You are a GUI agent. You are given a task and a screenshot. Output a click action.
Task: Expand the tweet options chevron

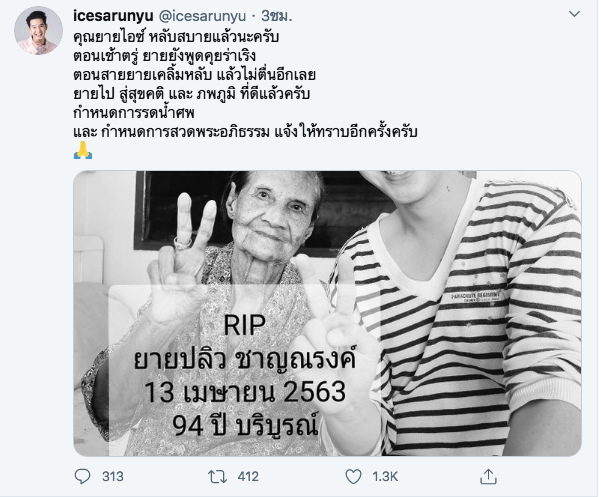pyautogui.click(x=574, y=14)
